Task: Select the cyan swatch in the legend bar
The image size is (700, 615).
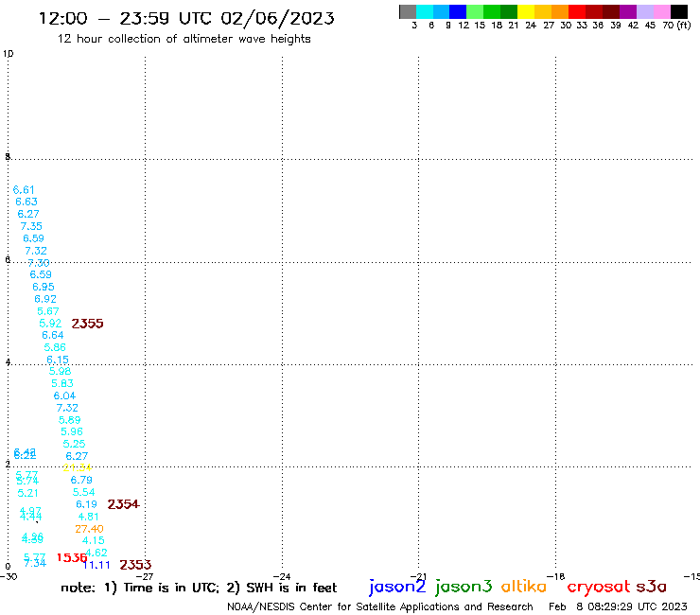Action: click(425, 11)
